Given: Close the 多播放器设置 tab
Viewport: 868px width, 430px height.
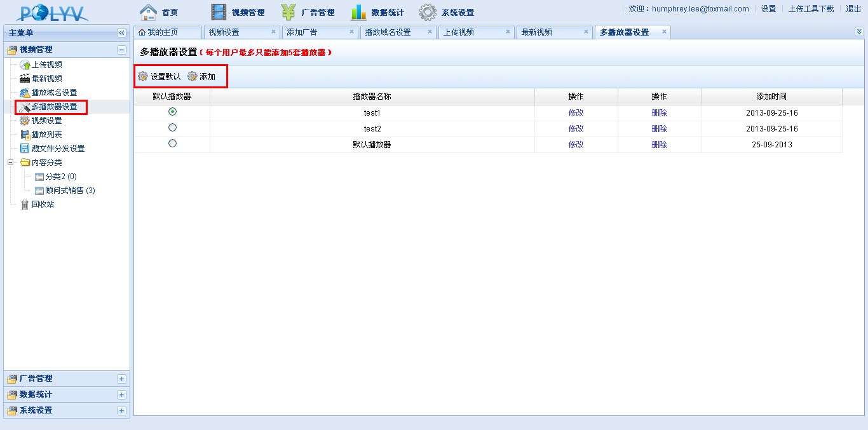Looking at the screenshot, I should point(664,32).
